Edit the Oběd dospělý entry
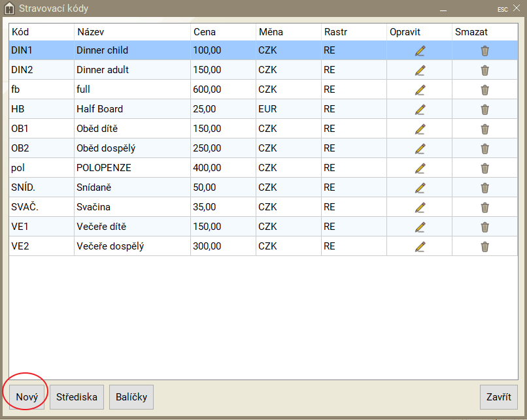The image size is (527, 420). 420,149
